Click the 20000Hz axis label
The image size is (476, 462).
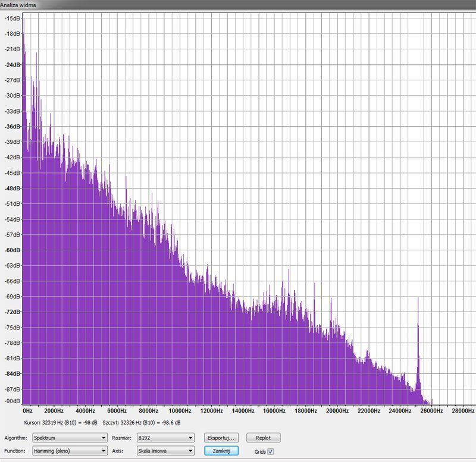click(x=337, y=411)
